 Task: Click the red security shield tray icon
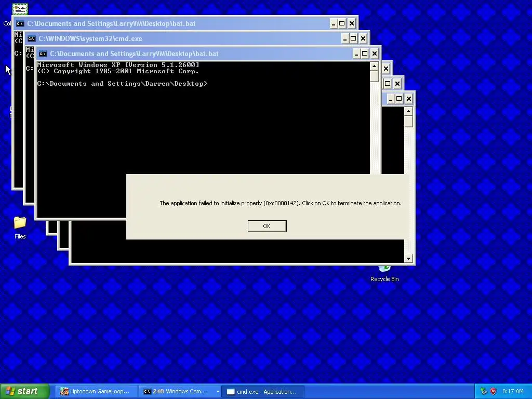494,391
